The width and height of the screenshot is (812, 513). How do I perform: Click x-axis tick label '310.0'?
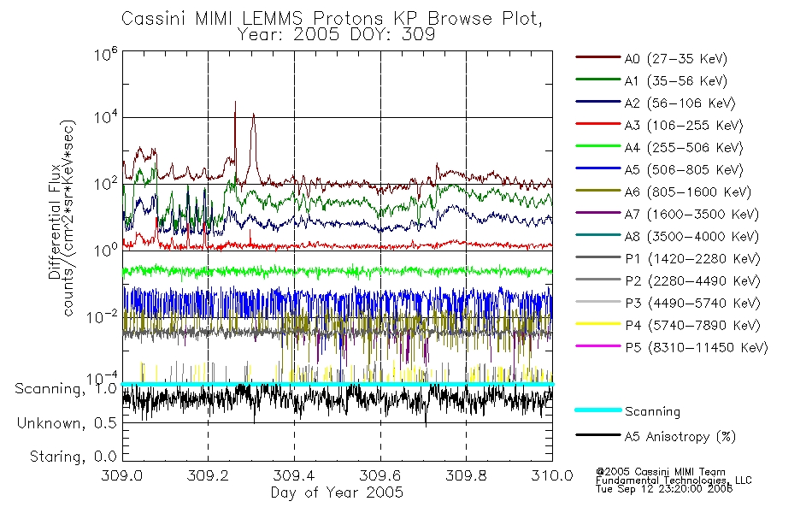[x=552, y=475]
